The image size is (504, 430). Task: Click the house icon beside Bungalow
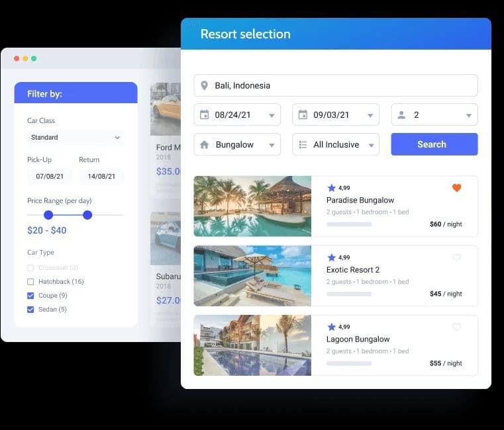point(205,144)
